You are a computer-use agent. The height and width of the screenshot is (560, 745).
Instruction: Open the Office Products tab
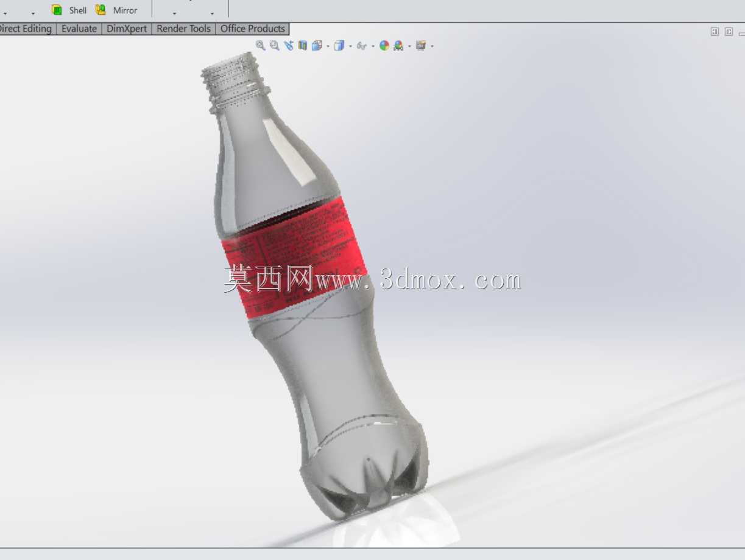[x=253, y=29]
